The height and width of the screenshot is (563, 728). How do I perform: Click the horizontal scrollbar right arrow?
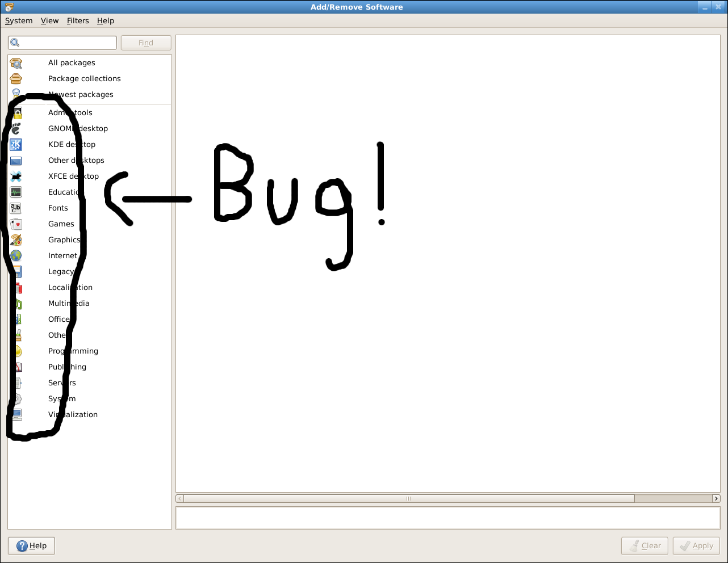(716, 499)
